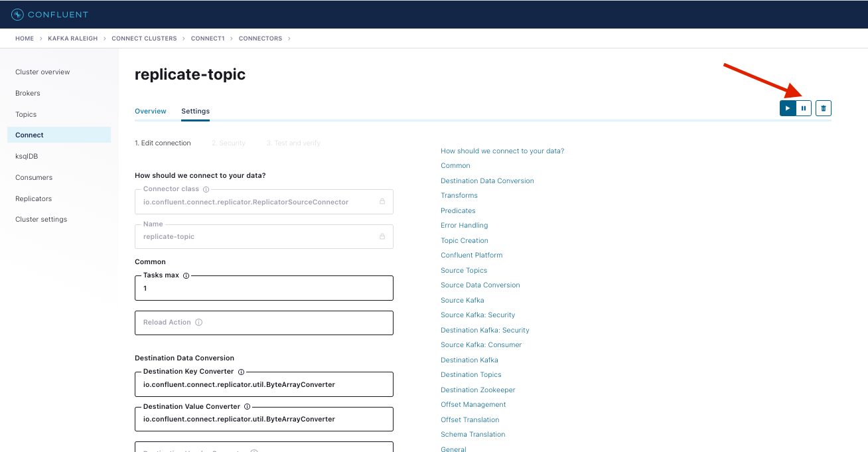The width and height of the screenshot is (868, 452).
Task: Click lock icon in Name field
Action: tap(382, 236)
